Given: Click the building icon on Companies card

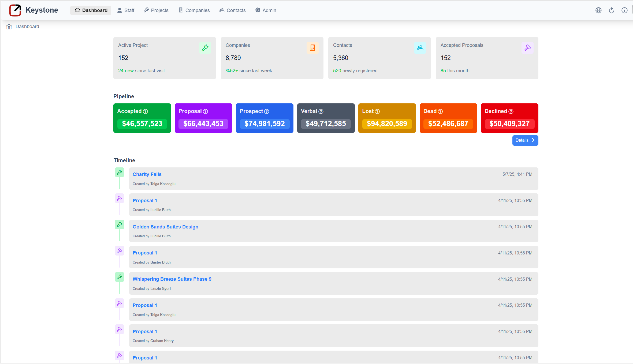Looking at the screenshot, I should point(312,48).
